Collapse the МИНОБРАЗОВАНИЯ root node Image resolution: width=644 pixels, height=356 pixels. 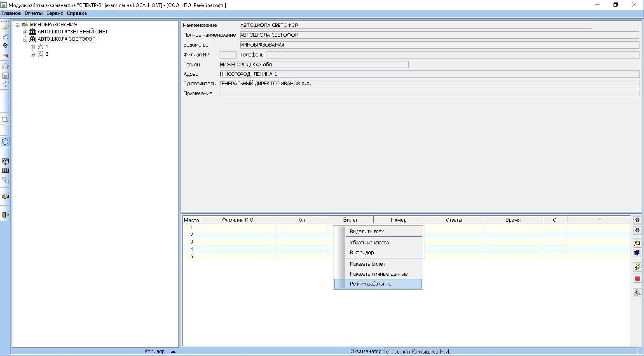(18, 25)
